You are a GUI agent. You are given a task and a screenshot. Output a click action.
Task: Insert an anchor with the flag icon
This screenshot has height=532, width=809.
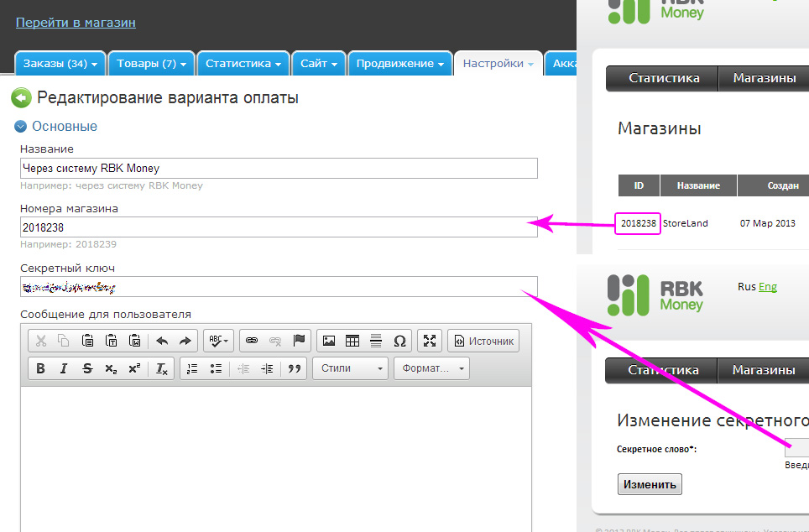click(299, 341)
